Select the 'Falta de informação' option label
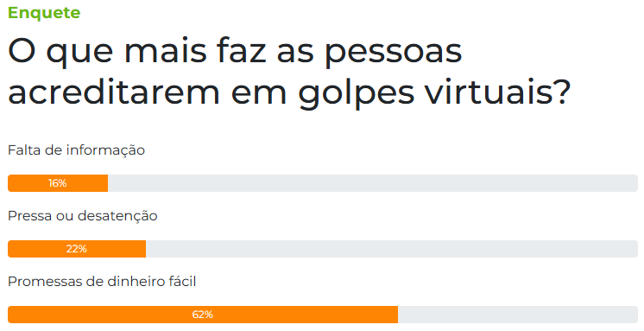The width and height of the screenshot is (644, 331). (76, 150)
